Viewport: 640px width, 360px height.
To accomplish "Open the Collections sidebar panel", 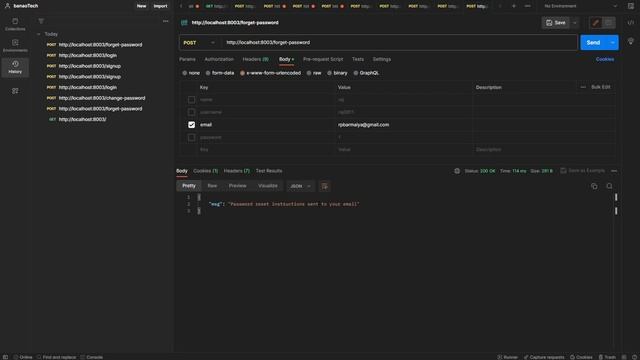I will (x=15, y=24).
